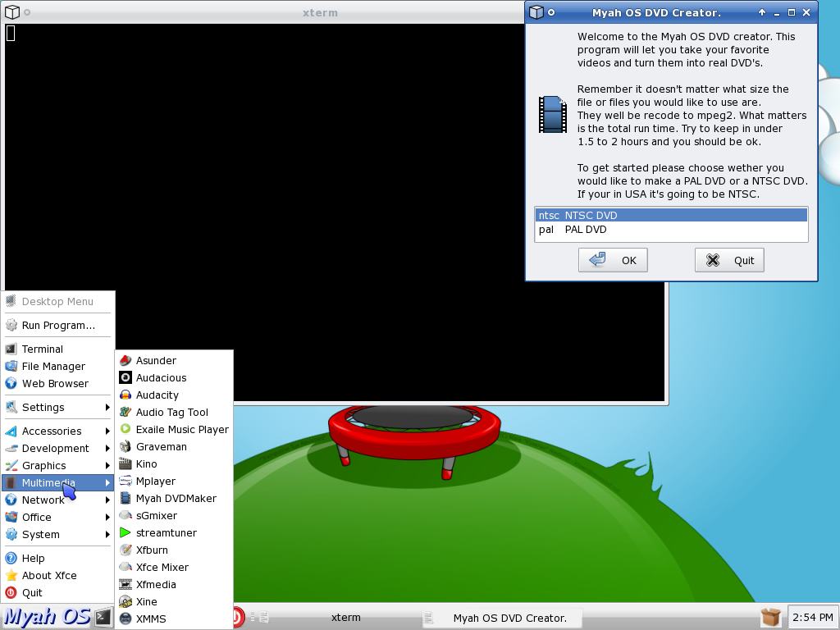Roll up the DVD Creator window with the shade arrow
840x630 pixels.
[762, 12]
